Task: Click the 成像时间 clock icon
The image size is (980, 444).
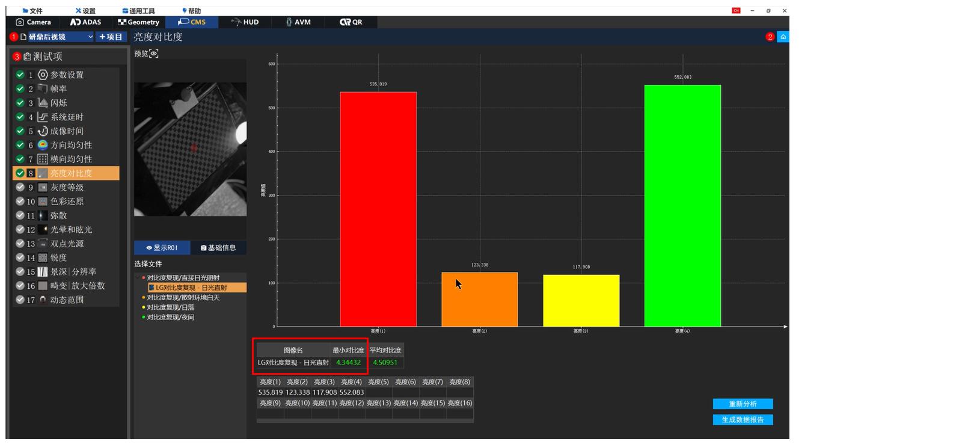Action: tap(43, 131)
